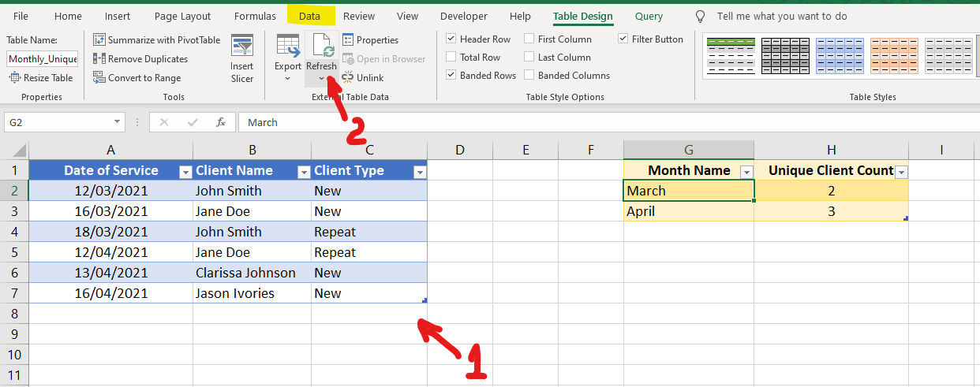This screenshot has width=980, height=387.
Task: Open Date of Service filter dropdown
Action: [x=185, y=171]
